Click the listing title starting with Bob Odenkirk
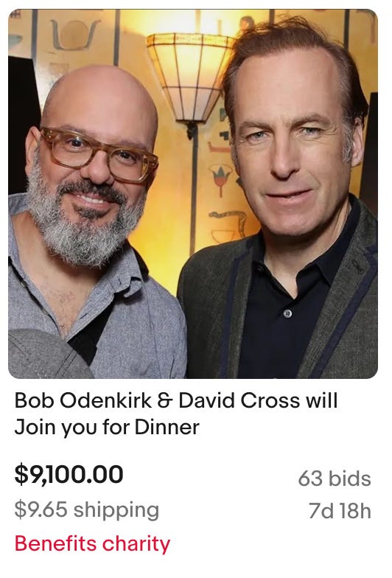This screenshot has height=578, width=392. (176, 414)
